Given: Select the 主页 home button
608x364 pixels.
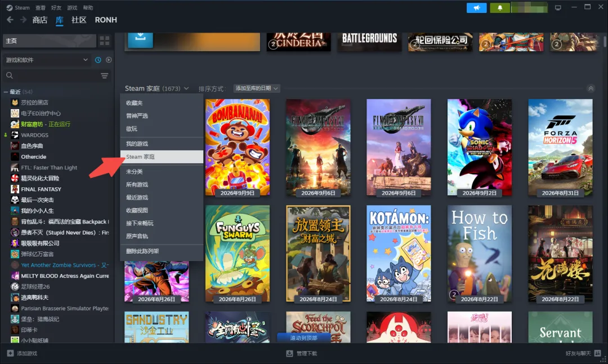Looking at the screenshot, I should [49, 41].
